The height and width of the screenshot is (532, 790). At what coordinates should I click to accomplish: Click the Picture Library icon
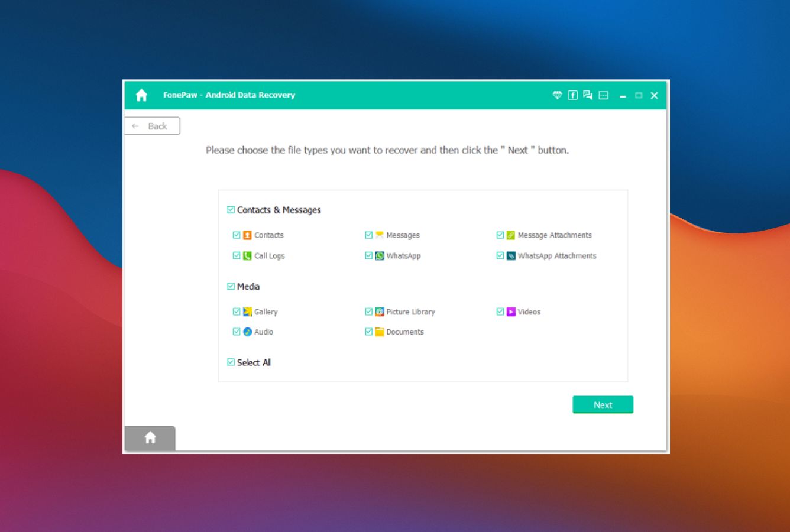click(380, 312)
